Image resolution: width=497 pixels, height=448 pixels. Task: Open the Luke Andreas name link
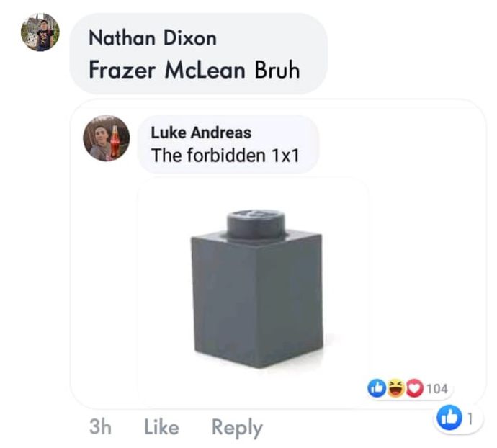click(201, 133)
